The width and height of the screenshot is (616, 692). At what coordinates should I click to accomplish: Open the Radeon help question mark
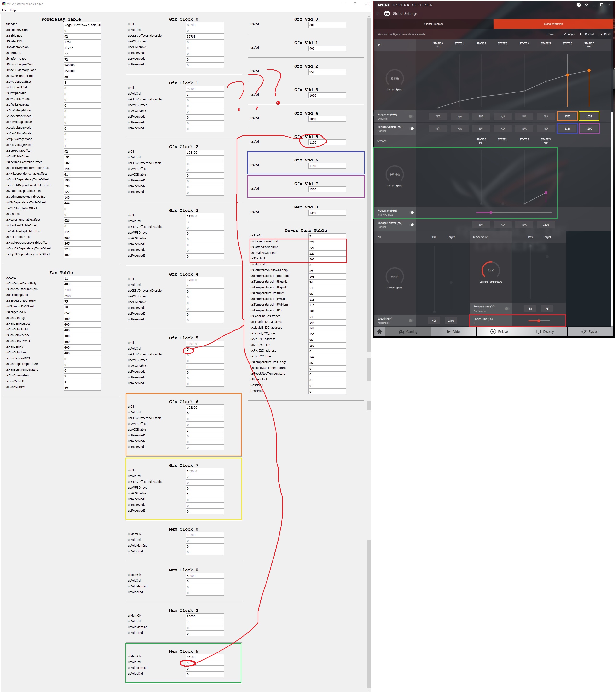click(578, 5)
